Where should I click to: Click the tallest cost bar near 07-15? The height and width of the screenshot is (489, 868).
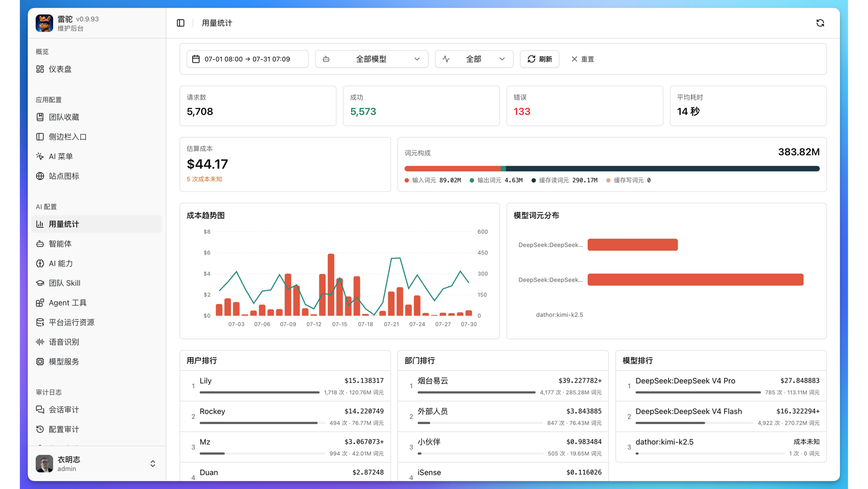331,284
